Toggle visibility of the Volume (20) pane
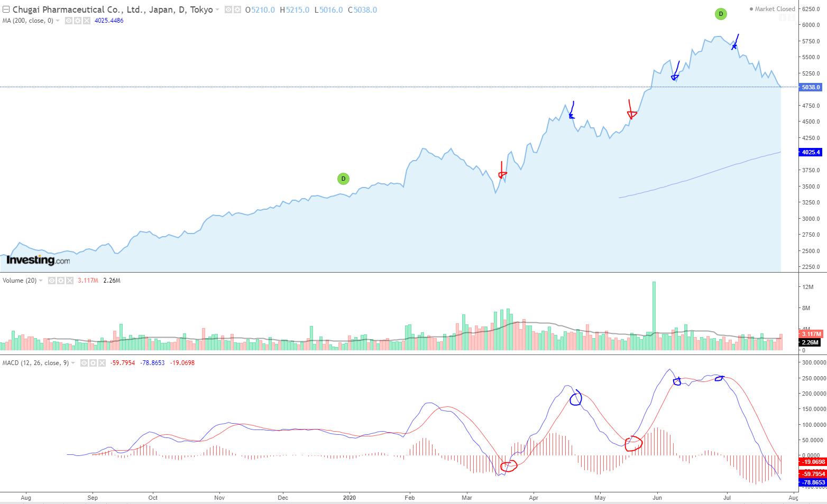 tap(52, 281)
